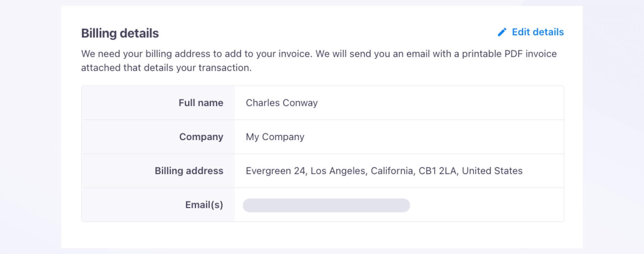The height and width of the screenshot is (254, 644).
Task: Click the words printable PDF invoice
Action: (x=509, y=54)
